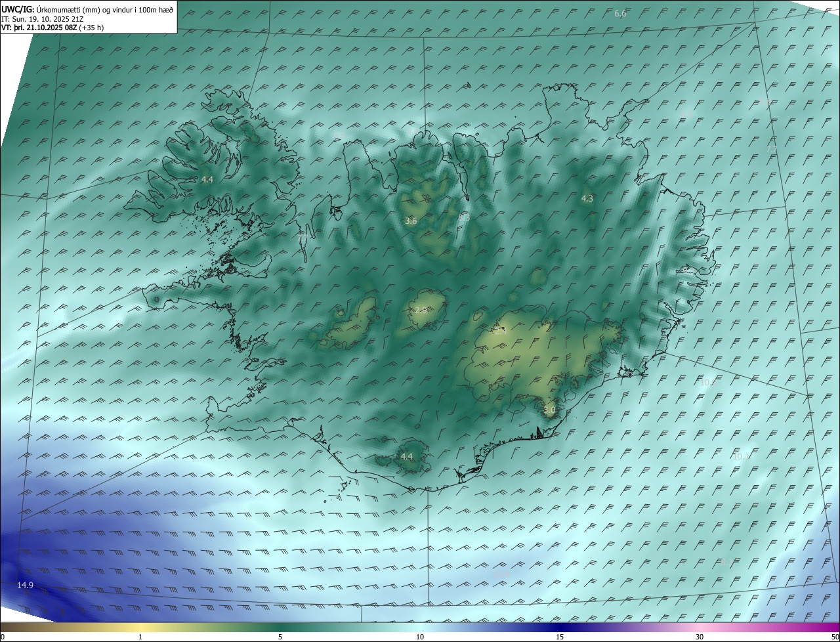This screenshot has width=840, height=642.
Task: Click the VT: þri. 21.10.2025 08Z line
Action: point(52,28)
